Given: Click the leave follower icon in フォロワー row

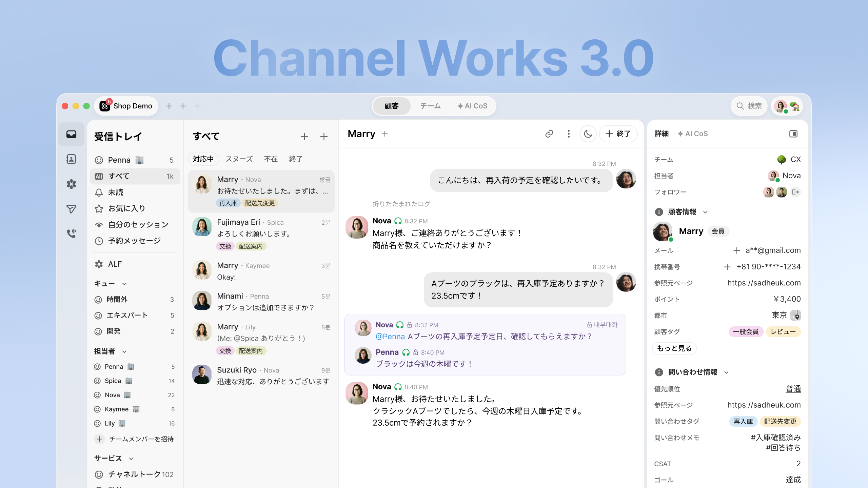Looking at the screenshot, I should 795,192.
